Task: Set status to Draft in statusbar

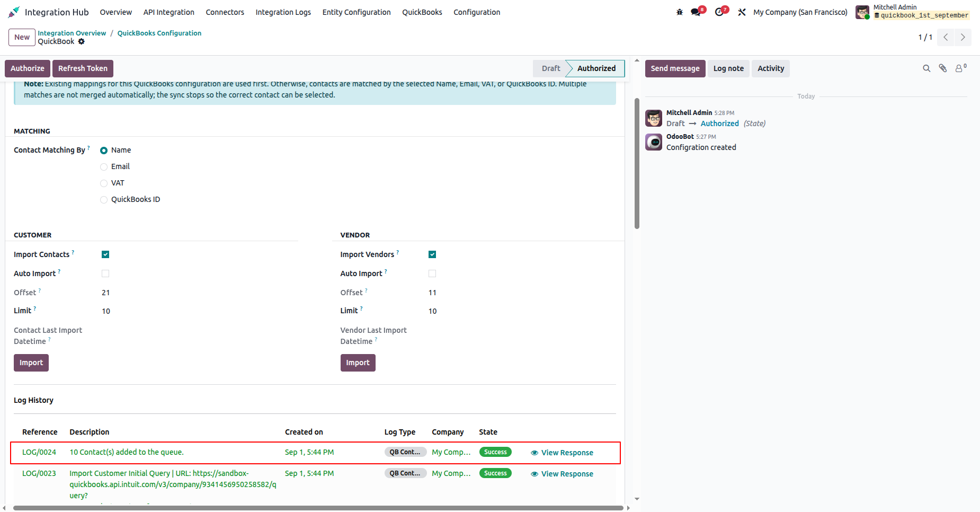Action: click(x=551, y=68)
